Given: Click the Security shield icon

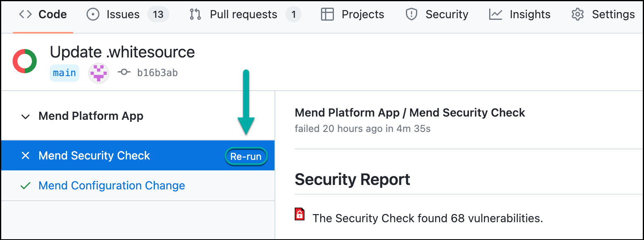Looking at the screenshot, I should pyautogui.click(x=411, y=15).
